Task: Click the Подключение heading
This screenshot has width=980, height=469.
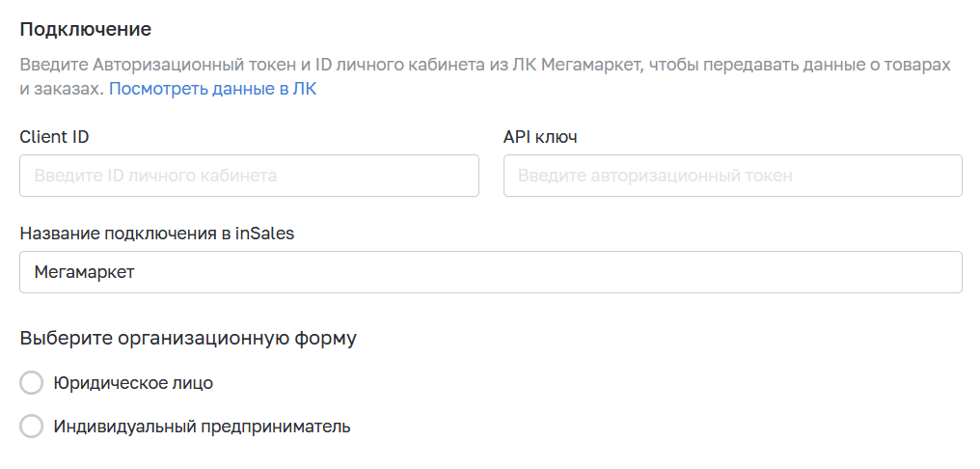Action: (x=86, y=29)
